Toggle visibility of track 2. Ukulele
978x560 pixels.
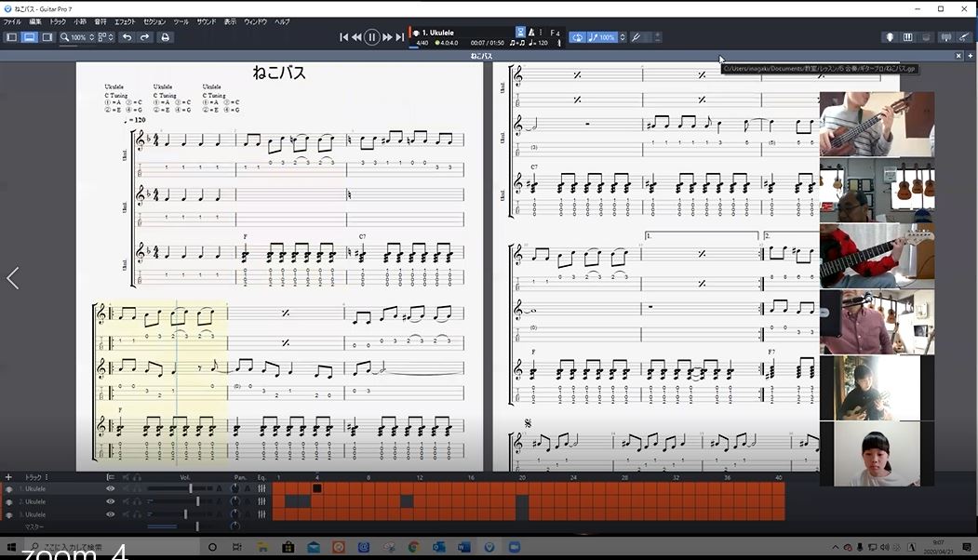tap(111, 501)
